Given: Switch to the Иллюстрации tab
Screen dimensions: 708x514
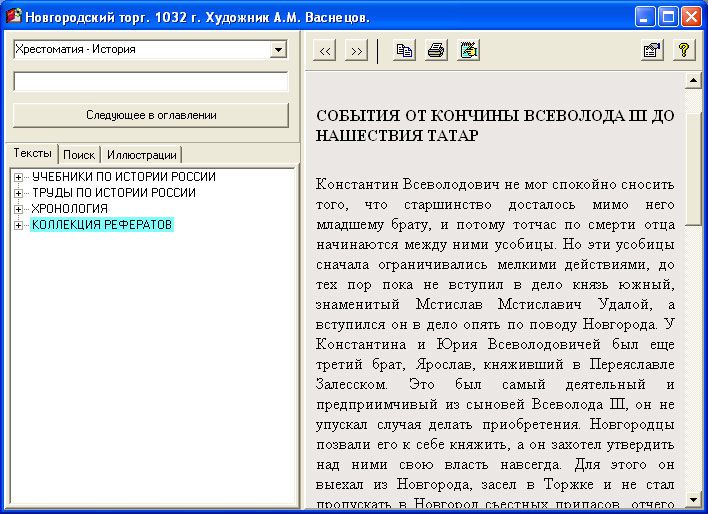Looking at the screenshot, I should click(x=142, y=155).
